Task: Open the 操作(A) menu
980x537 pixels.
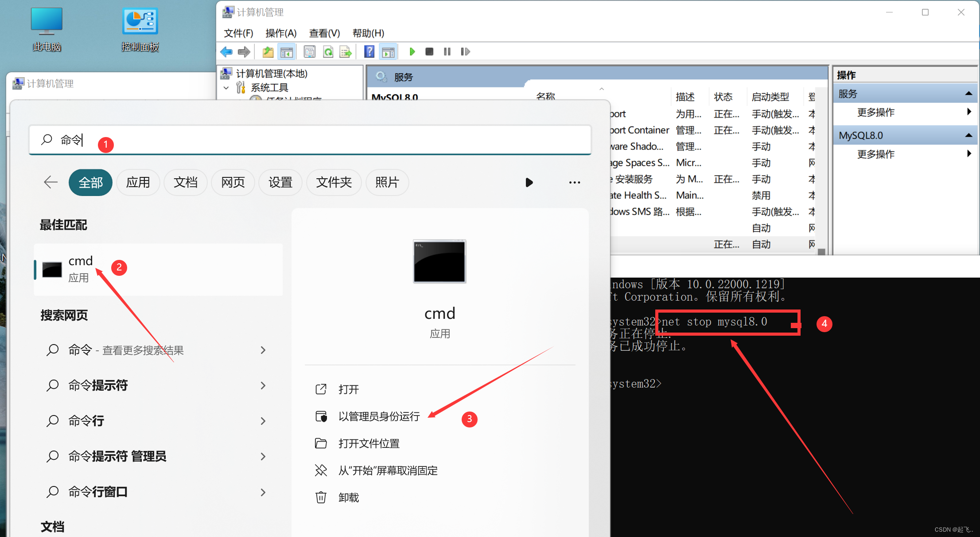Action: point(281,33)
